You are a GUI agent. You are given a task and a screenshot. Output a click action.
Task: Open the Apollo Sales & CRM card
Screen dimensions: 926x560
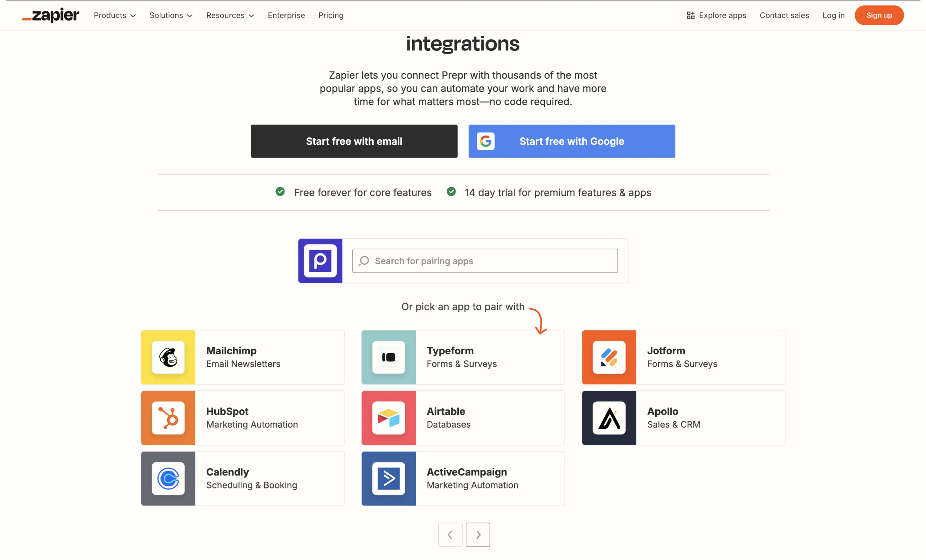[x=684, y=418]
